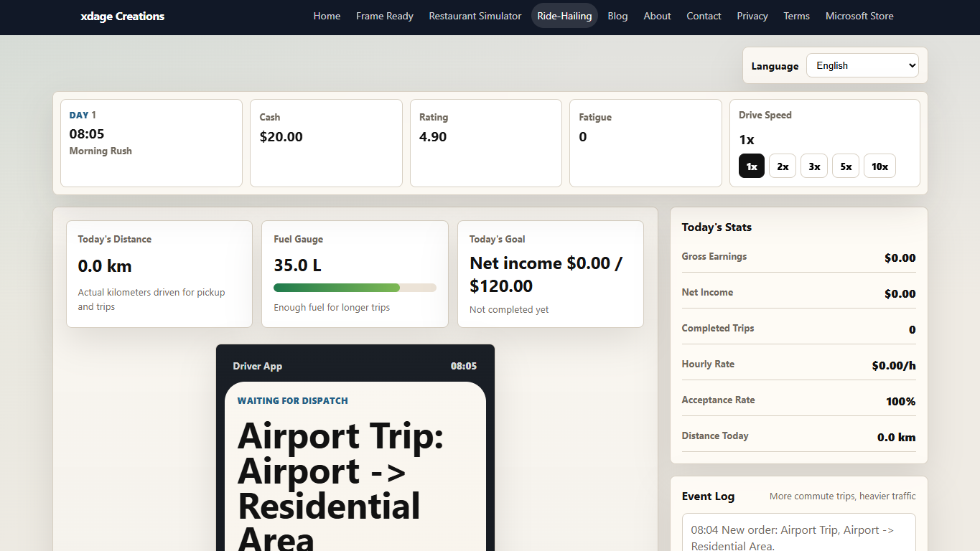Viewport: 980px width, 551px height.
Task: Open the Terms link
Action: [x=796, y=16]
